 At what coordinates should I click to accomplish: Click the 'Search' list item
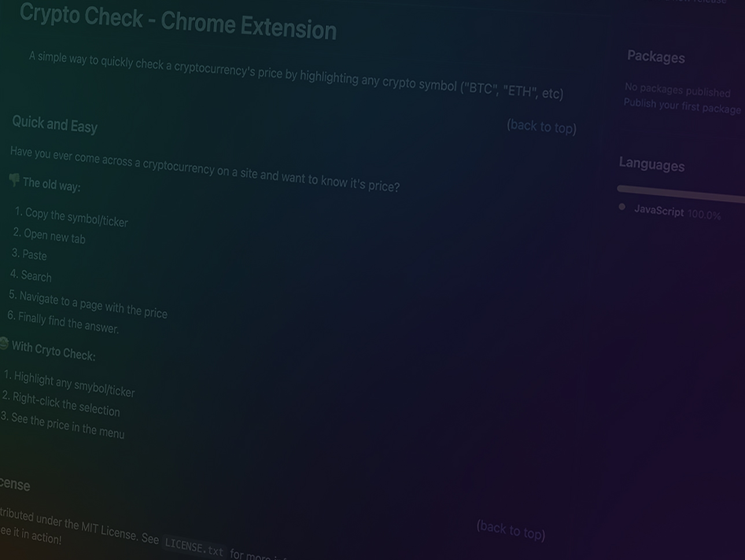click(36, 276)
